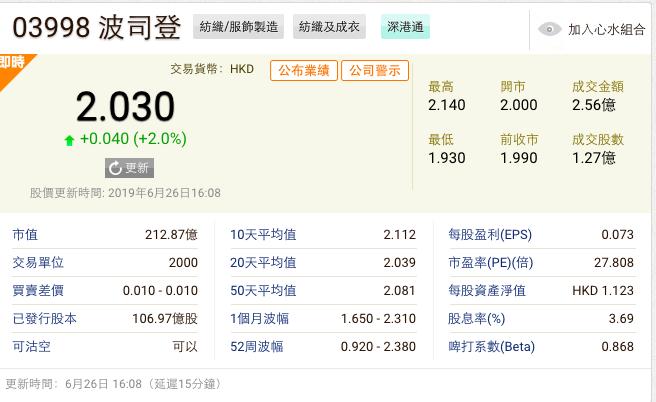
Task: Click the 52周波幅 label
Action: pyautogui.click(x=256, y=347)
